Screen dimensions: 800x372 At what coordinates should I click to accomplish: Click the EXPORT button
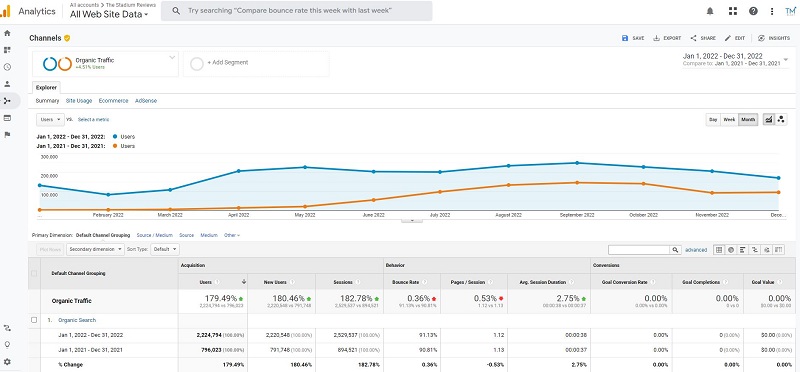pos(667,38)
